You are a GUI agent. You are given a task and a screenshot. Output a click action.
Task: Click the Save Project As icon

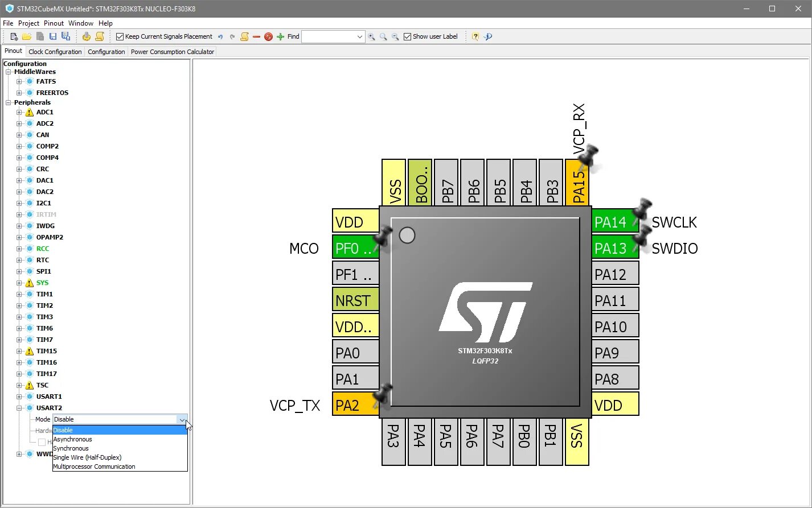[x=65, y=36]
